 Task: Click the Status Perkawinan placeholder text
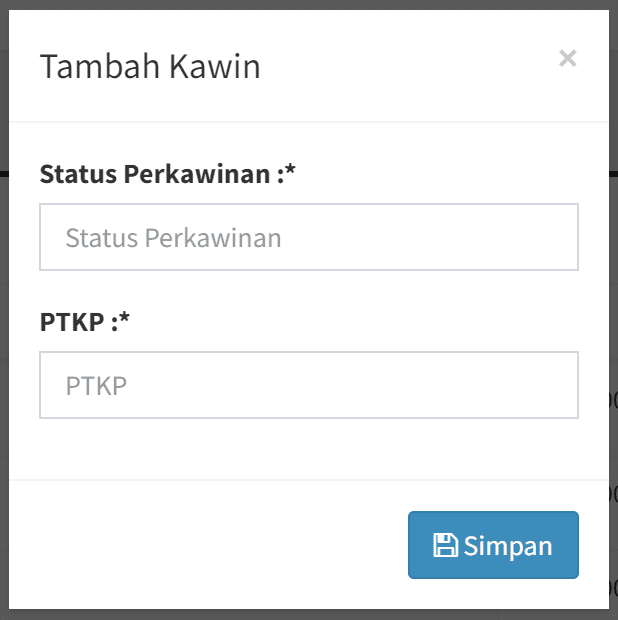pyautogui.click(x=173, y=238)
